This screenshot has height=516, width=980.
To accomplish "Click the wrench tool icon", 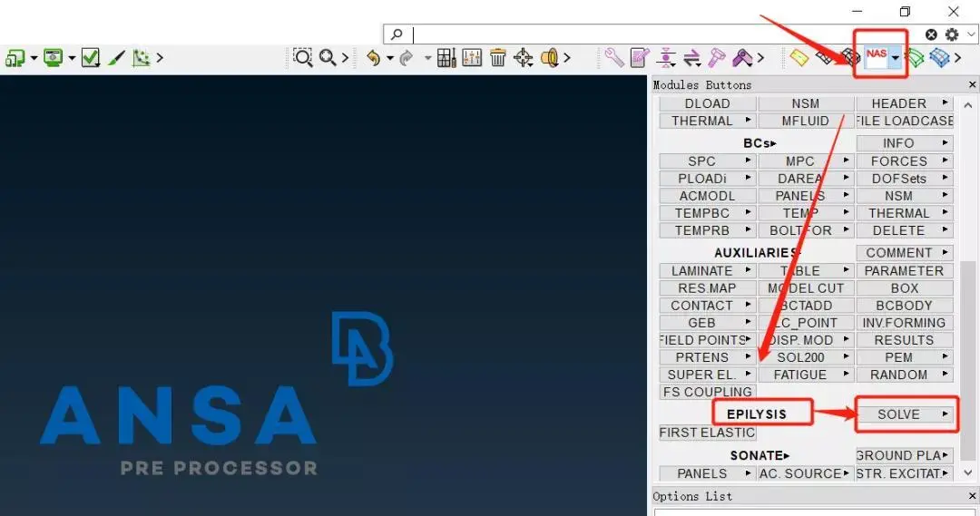I will [x=614, y=58].
